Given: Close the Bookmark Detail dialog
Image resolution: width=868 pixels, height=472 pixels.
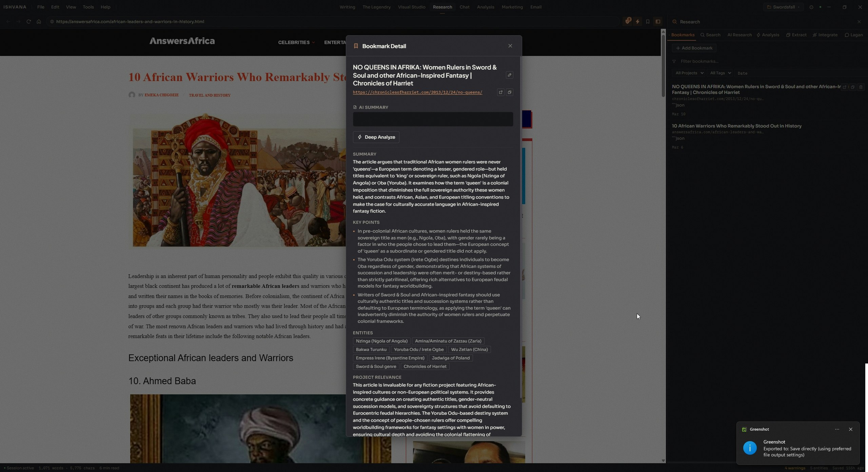Looking at the screenshot, I should 510,46.
